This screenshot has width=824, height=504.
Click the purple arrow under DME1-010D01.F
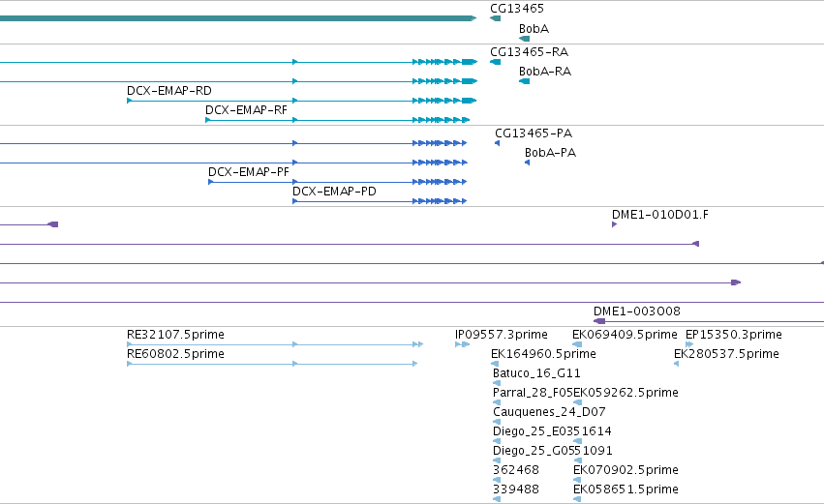614,224
